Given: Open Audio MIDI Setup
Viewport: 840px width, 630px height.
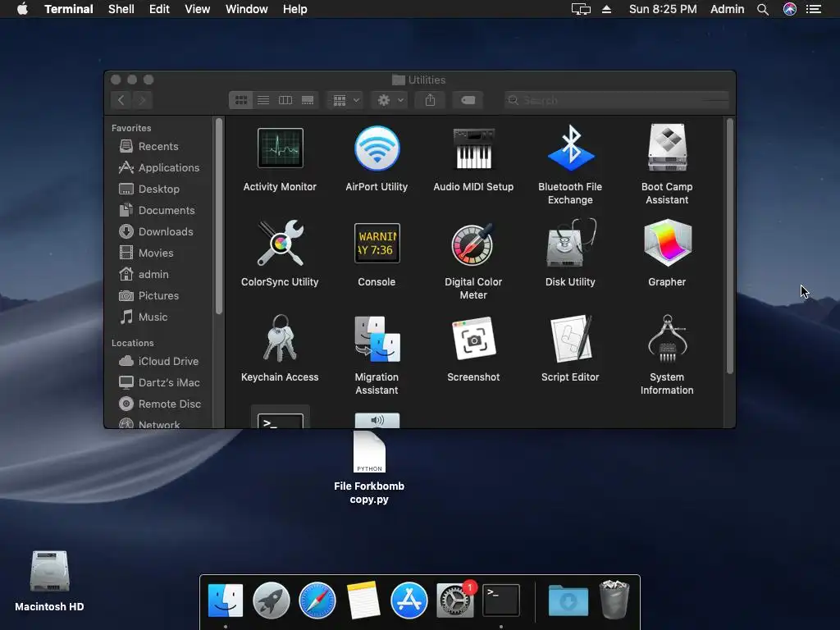Looking at the screenshot, I should 473,148.
